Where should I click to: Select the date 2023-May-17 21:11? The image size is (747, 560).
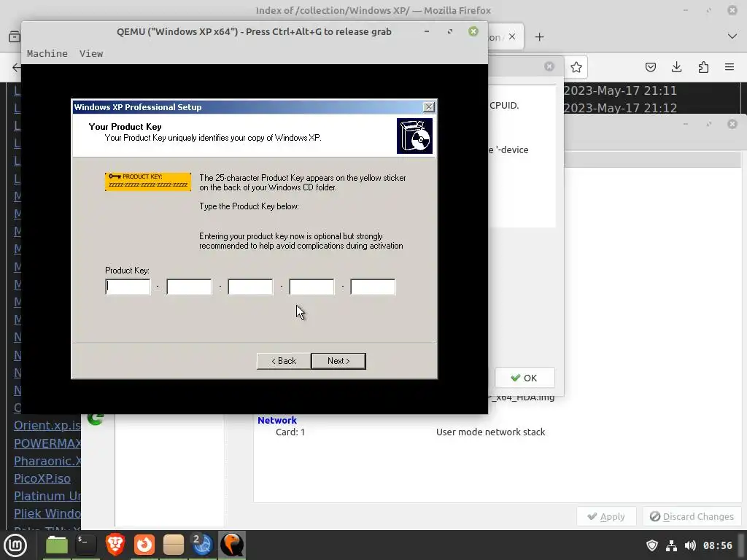pos(620,90)
